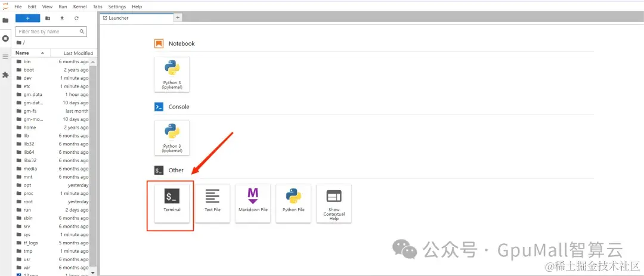The width and height of the screenshot is (644, 276).
Task: Open the Help menu
Action: click(x=137, y=7)
